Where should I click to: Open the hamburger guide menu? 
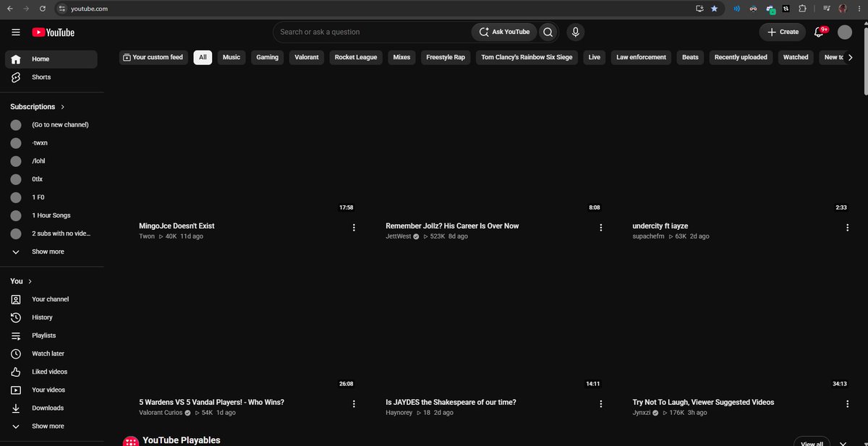click(16, 32)
